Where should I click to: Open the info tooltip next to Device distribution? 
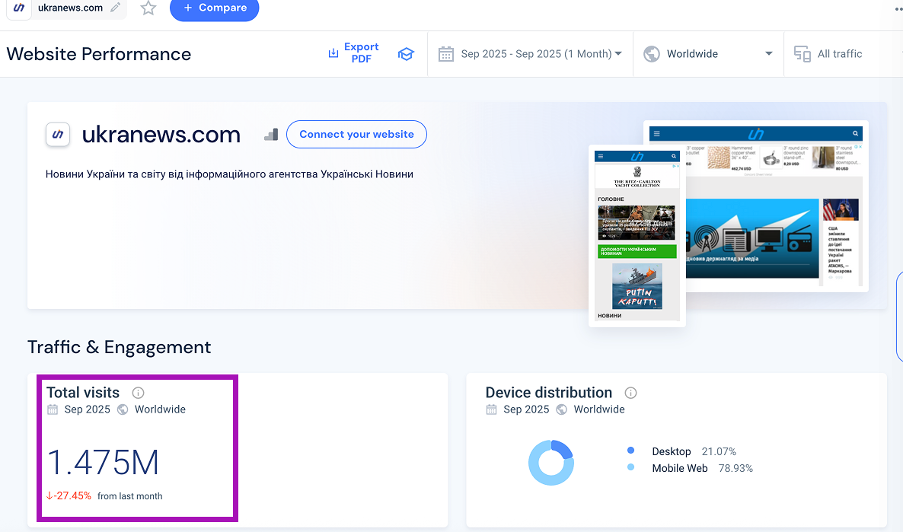point(631,393)
